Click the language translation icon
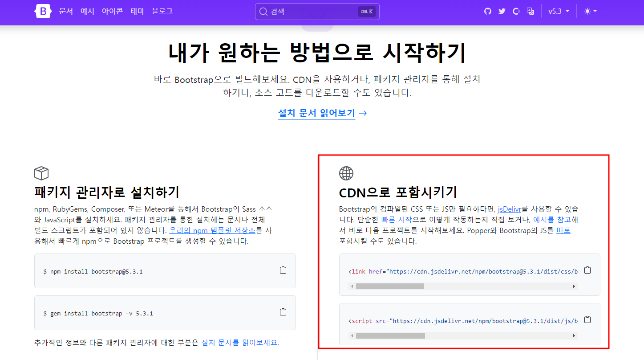 (x=531, y=12)
